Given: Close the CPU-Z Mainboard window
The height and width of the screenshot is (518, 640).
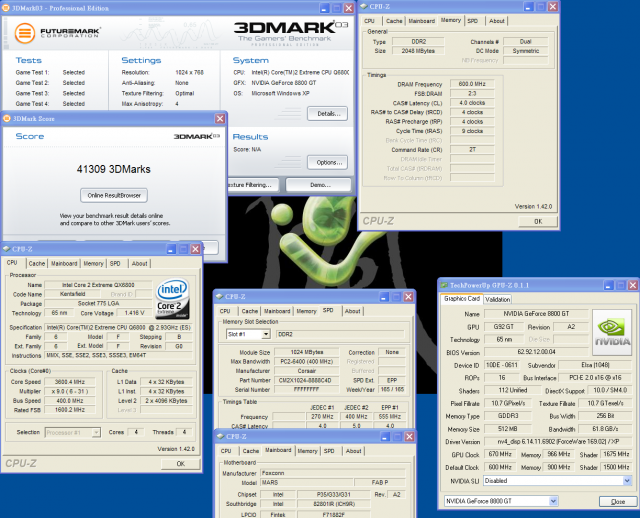Looking at the screenshot, I should [409, 437].
